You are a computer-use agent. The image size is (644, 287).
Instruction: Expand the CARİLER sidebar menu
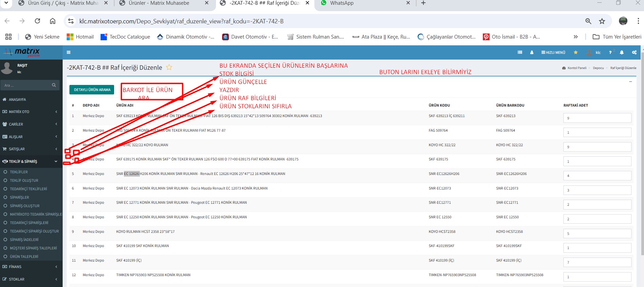[x=31, y=124]
